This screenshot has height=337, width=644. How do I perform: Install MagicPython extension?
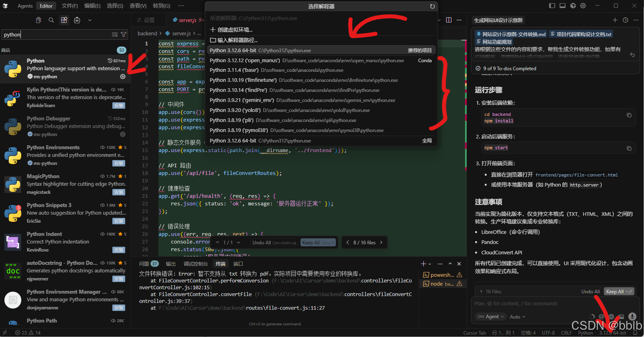click(x=119, y=192)
